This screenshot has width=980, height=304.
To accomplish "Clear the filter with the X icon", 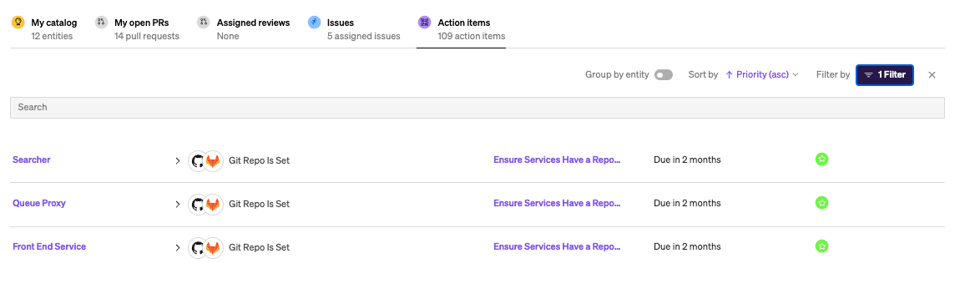I will point(932,75).
